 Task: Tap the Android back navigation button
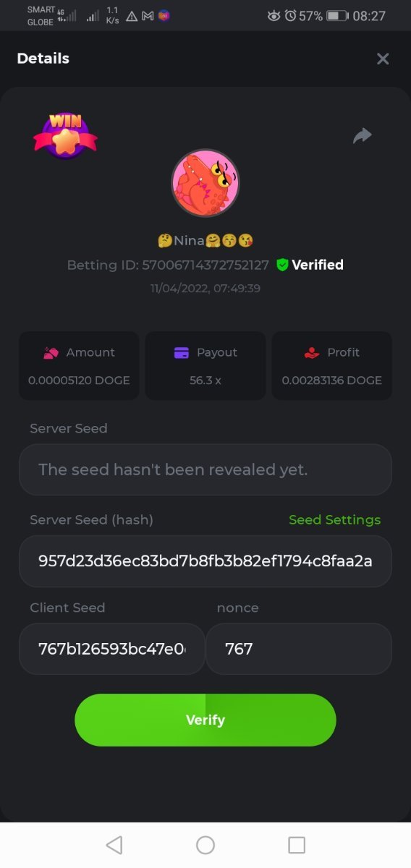114,845
